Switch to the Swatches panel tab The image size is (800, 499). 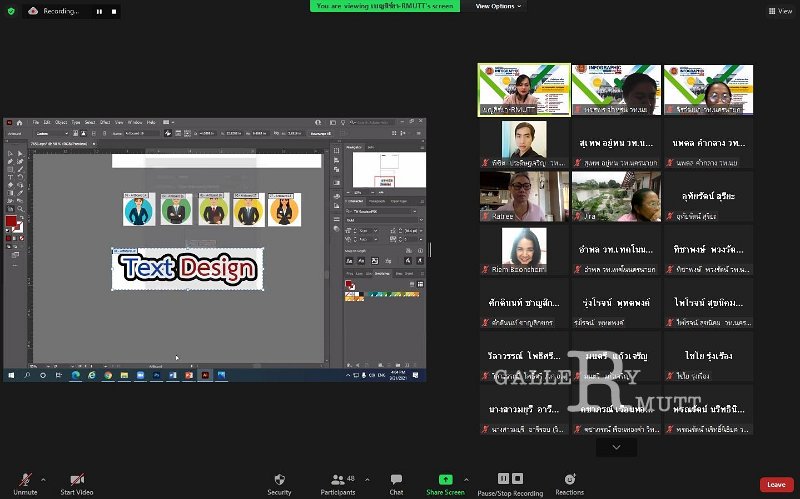tap(382, 273)
